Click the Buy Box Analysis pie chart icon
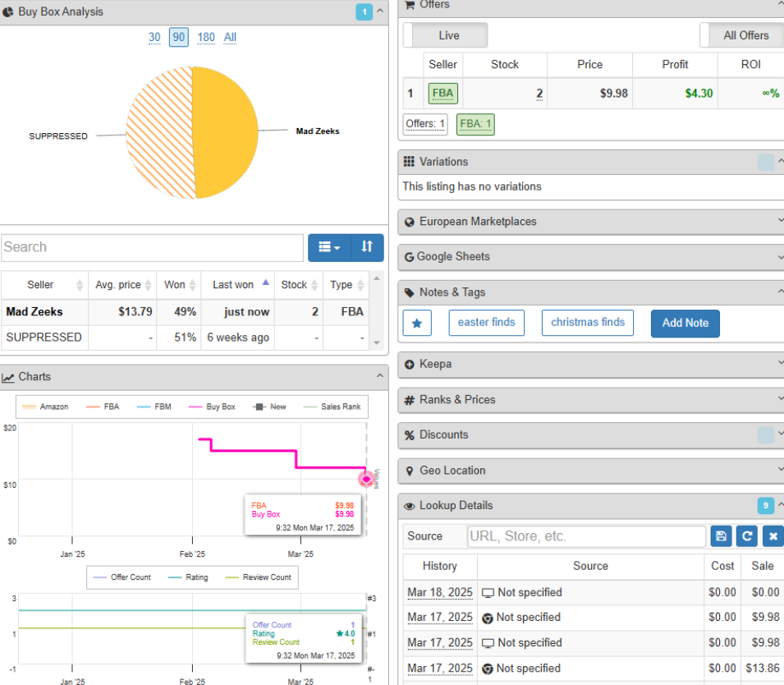Screen dimensions: 784x685 (x=8, y=12)
